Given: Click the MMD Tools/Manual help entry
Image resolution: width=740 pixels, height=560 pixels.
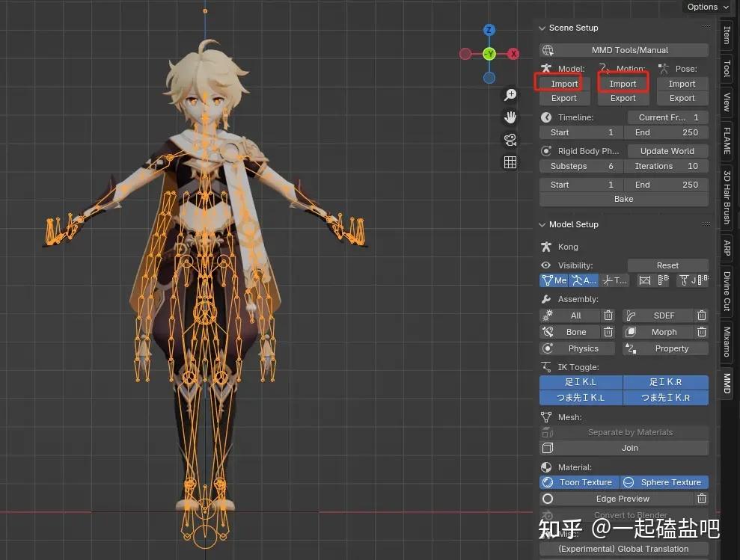Looking at the screenshot, I should pos(623,49).
